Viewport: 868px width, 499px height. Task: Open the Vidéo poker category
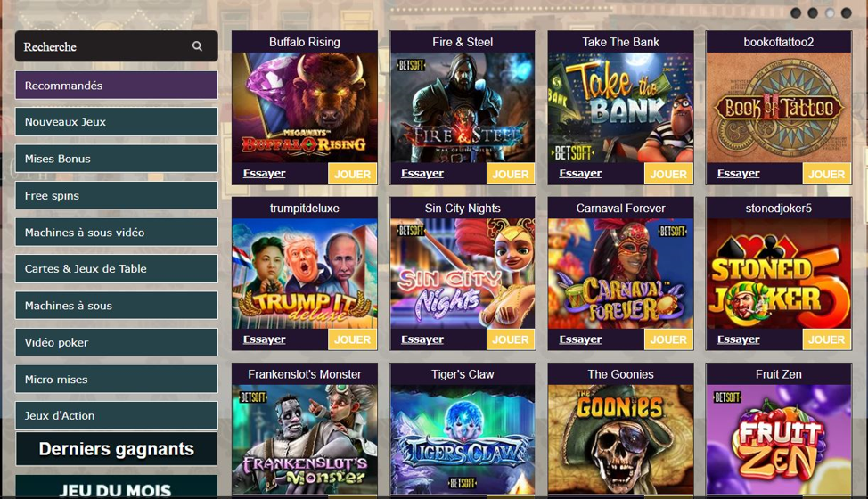pyautogui.click(x=116, y=342)
